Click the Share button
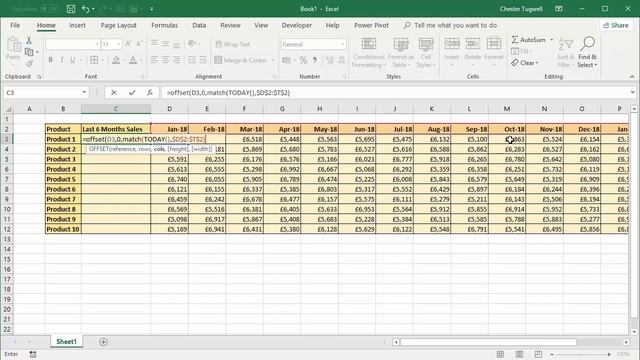Viewport: 640px width, 360px height. tap(616, 25)
